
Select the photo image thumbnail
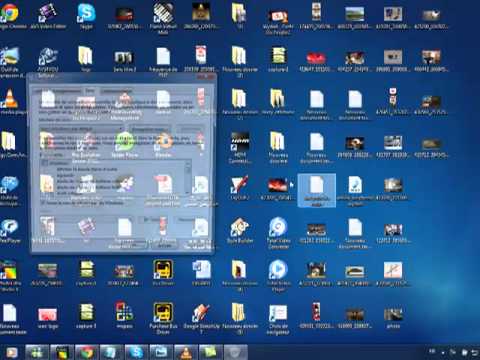393,317
